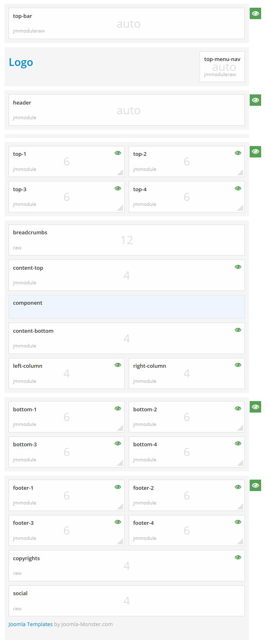
Task: Select the eye icon in the footer-1 module
Action: pos(117,487)
